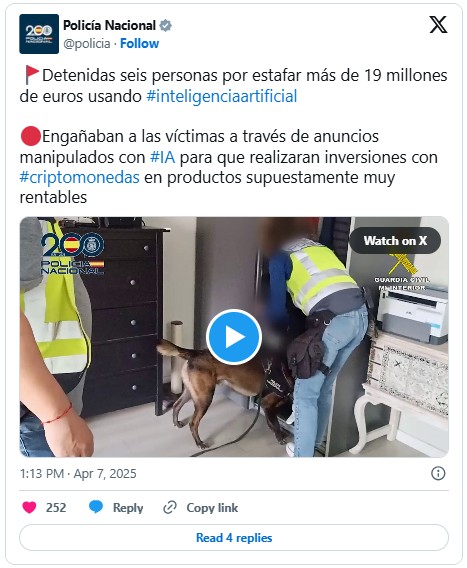Open the Policía Nacional display name

click(x=109, y=26)
